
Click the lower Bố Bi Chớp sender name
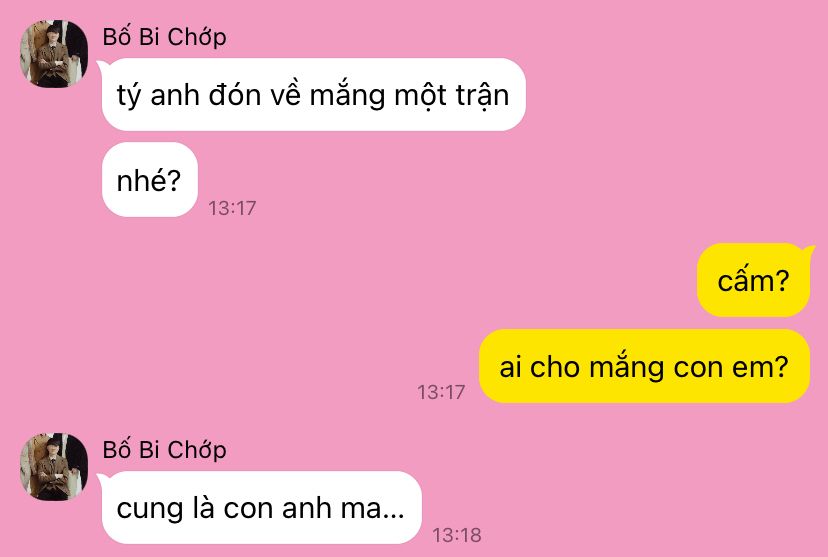tap(164, 450)
